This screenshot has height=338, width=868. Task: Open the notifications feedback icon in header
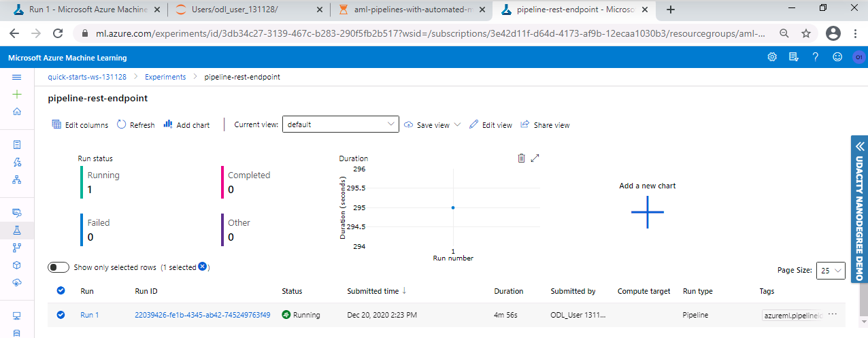click(793, 57)
